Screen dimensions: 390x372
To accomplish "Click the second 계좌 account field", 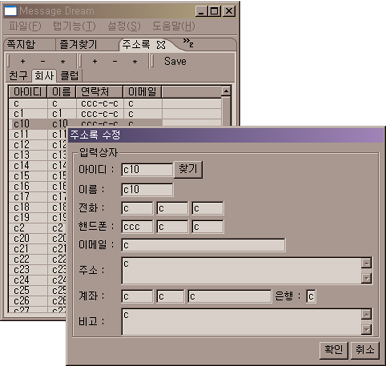I will pyautogui.click(x=170, y=296).
